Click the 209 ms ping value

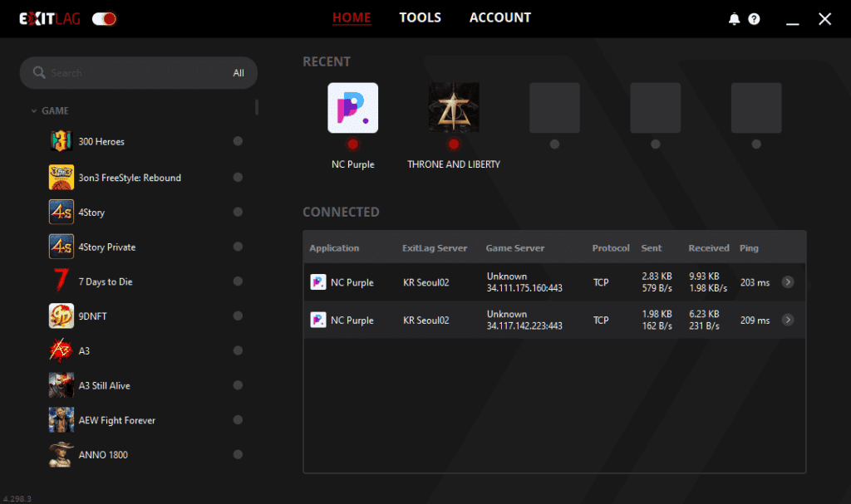pos(755,321)
